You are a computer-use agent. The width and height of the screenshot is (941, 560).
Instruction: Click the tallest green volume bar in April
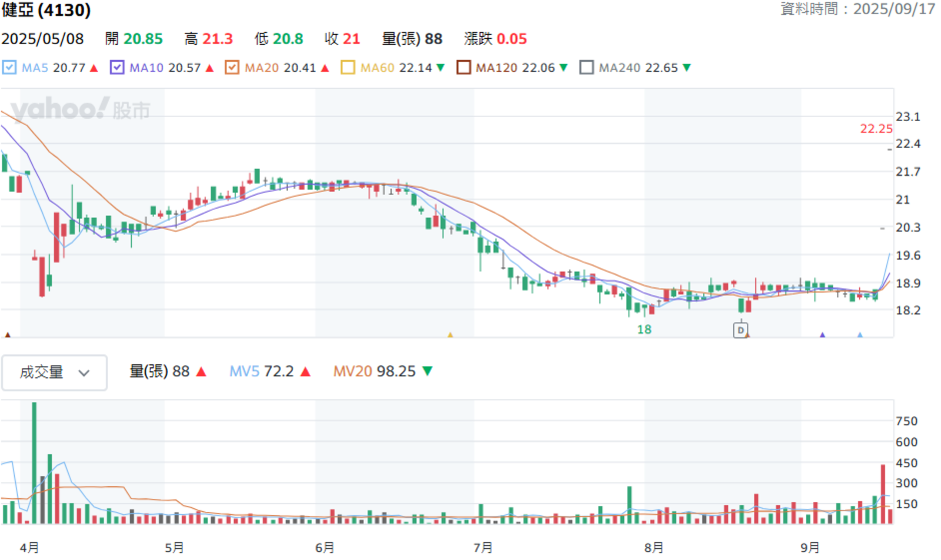click(34, 463)
